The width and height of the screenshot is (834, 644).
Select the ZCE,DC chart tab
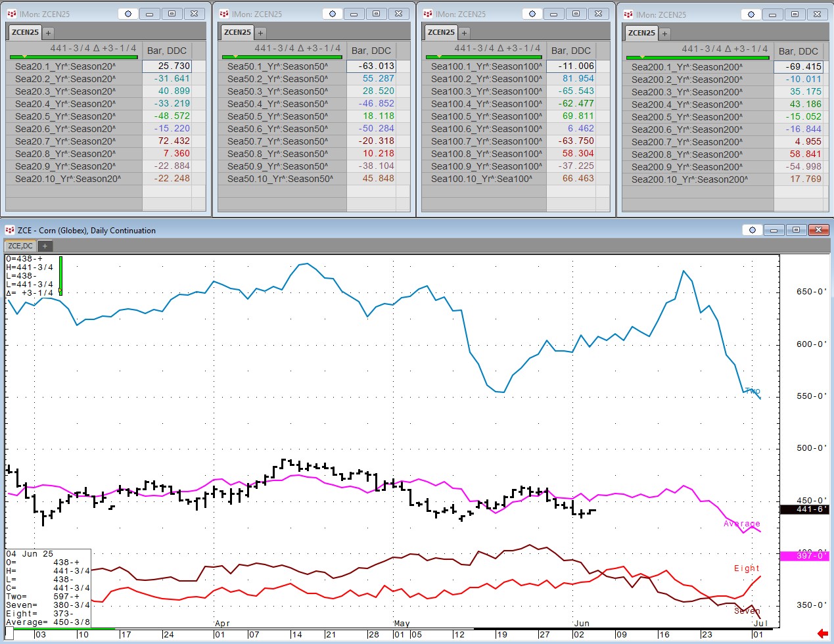click(20, 246)
